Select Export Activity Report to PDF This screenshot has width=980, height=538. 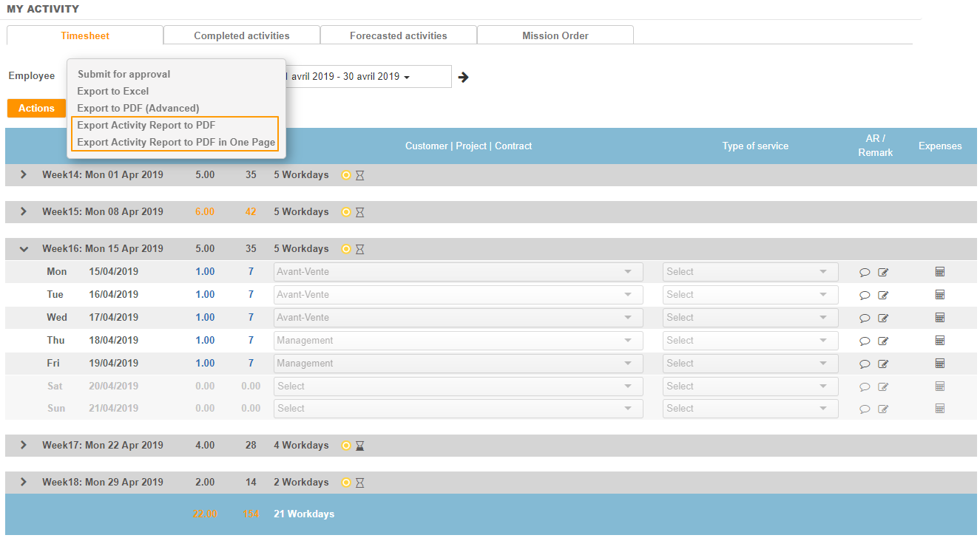[x=146, y=126]
